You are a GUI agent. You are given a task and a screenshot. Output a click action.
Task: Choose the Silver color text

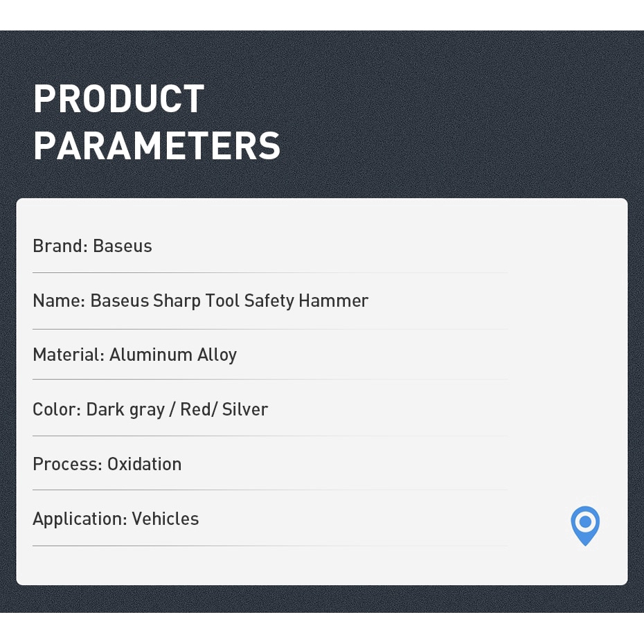(245, 409)
